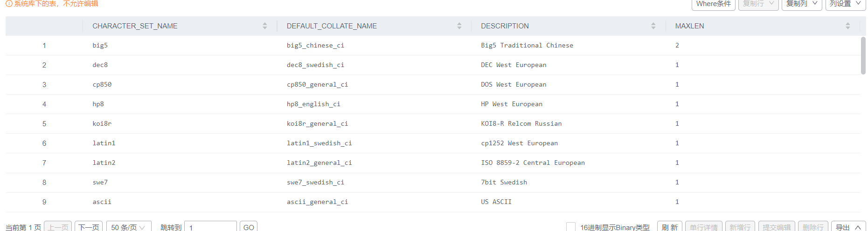Image resolution: width=868 pixels, height=231 pixels.
Task: Click the orange warning info icon
Action: tap(9, 4)
